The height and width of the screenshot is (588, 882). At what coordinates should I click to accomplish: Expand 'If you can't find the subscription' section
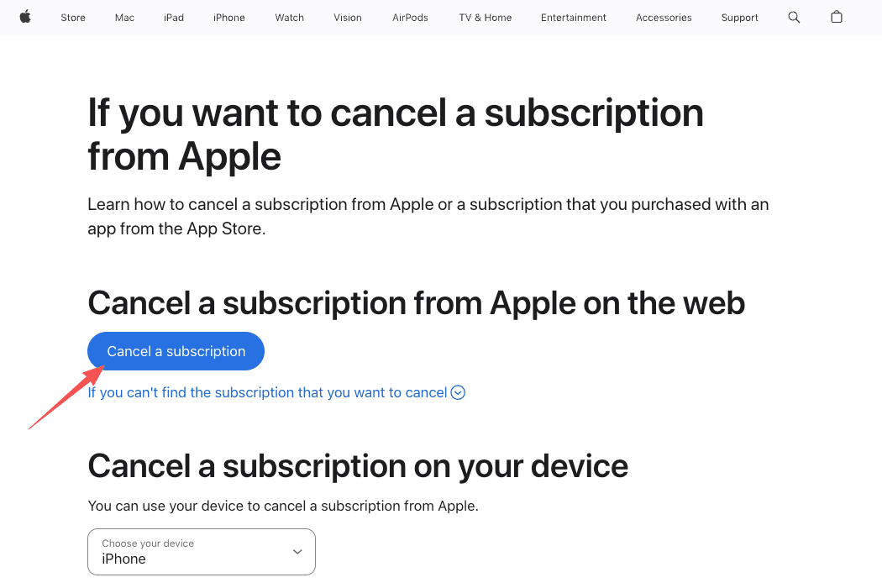tap(269, 392)
